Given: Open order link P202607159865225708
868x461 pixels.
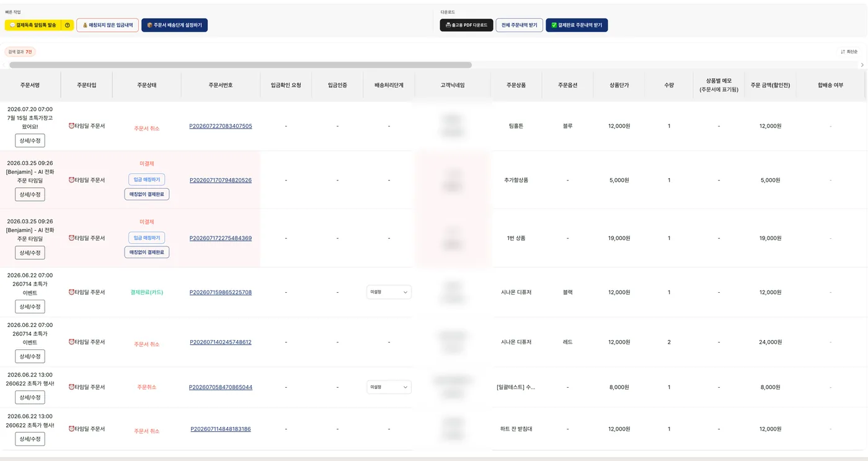Looking at the screenshot, I should click(x=221, y=292).
